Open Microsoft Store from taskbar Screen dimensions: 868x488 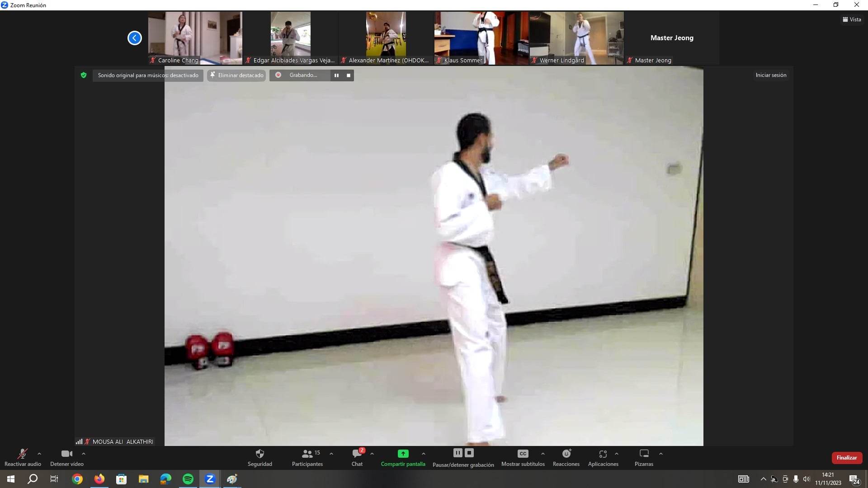pyautogui.click(x=122, y=479)
